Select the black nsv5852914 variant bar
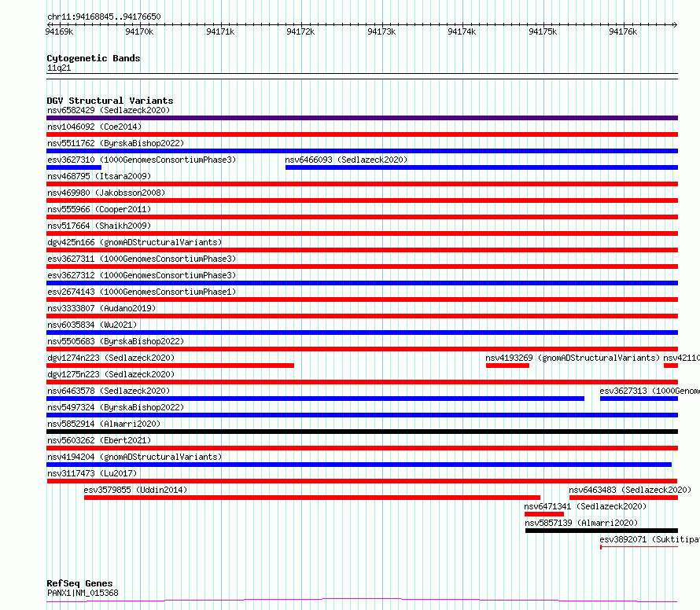Viewport: 700px width, 610px height. pyautogui.click(x=362, y=432)
